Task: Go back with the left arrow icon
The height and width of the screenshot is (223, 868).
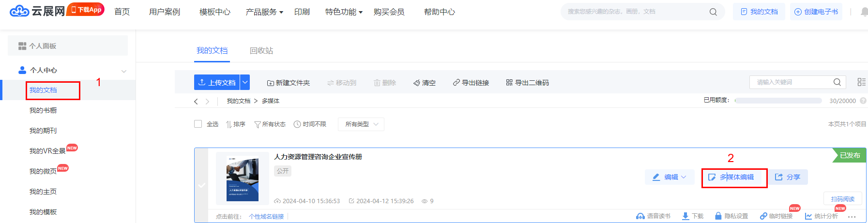Action: 196,101
